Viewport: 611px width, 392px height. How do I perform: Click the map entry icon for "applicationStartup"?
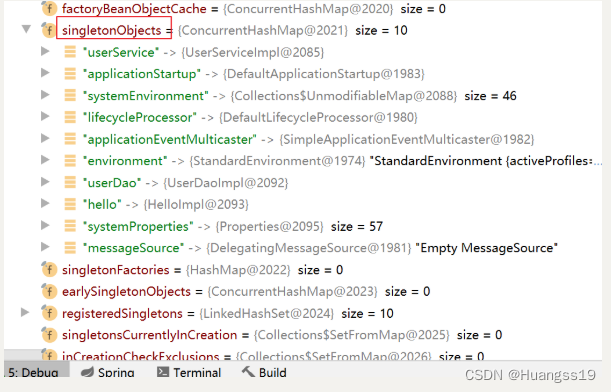click(x=70, y=74)
